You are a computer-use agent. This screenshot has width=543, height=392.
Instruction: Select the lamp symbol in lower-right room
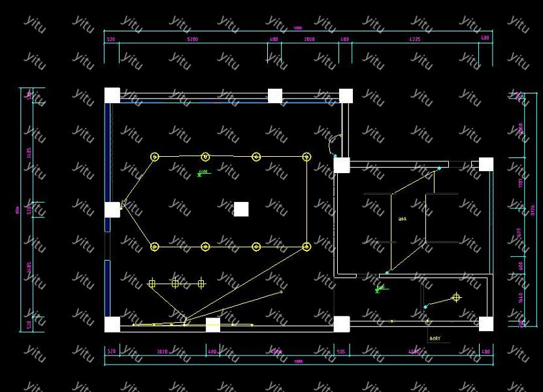click(x=456, y=298)
